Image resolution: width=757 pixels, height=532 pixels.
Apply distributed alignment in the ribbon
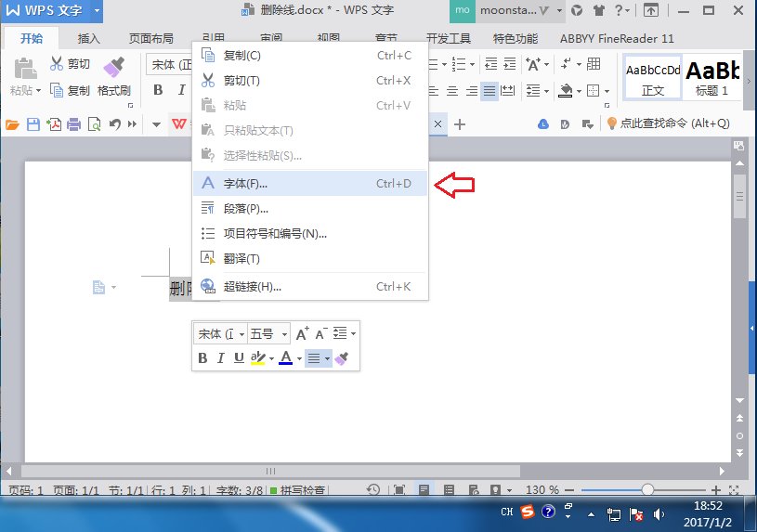coord(508,90)
